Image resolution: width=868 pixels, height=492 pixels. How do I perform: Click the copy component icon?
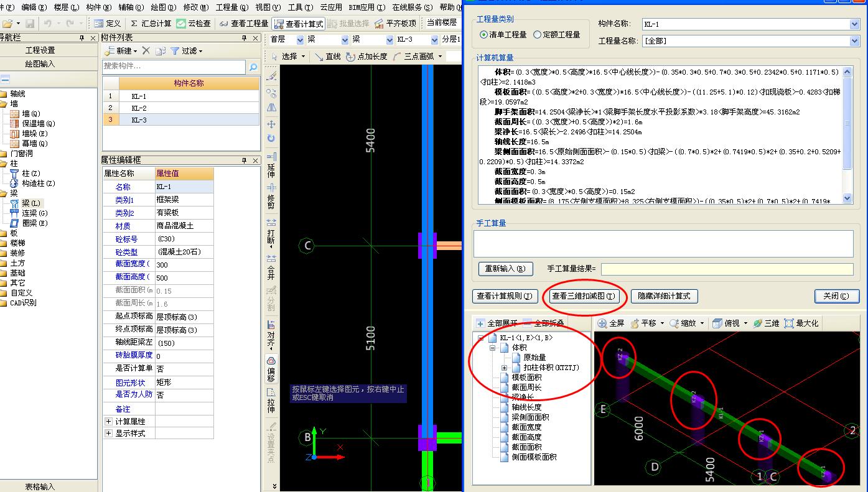coord(161,50)
